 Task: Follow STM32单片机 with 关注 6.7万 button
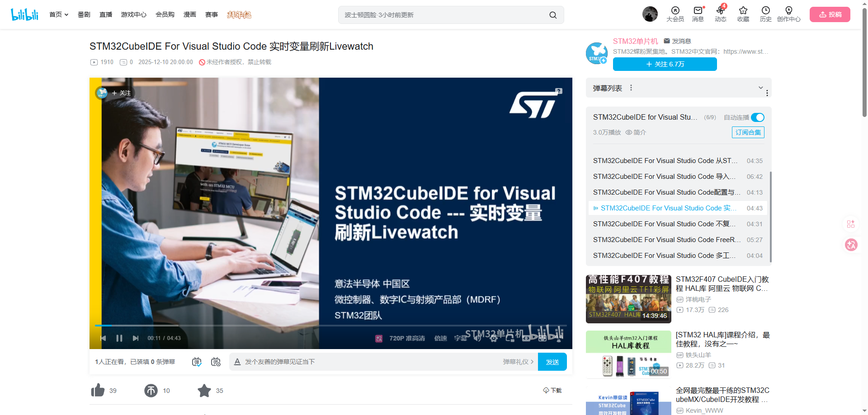pos(665,64)
